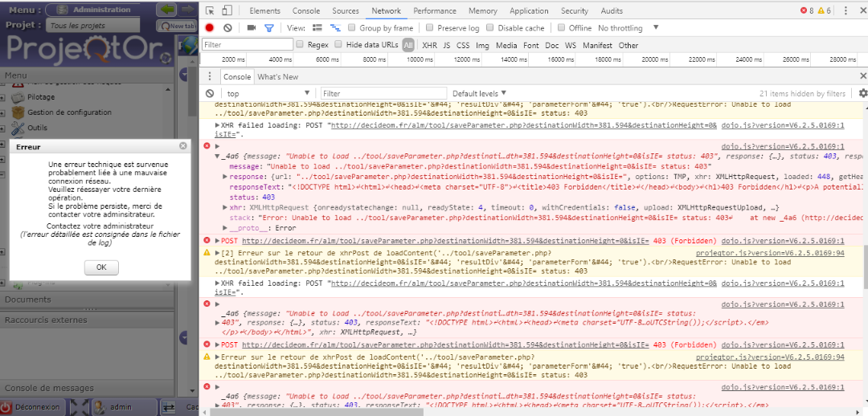Check the Disable cache checkbox
The width and height of the screenshot is (868, 416).
(489, 28)
